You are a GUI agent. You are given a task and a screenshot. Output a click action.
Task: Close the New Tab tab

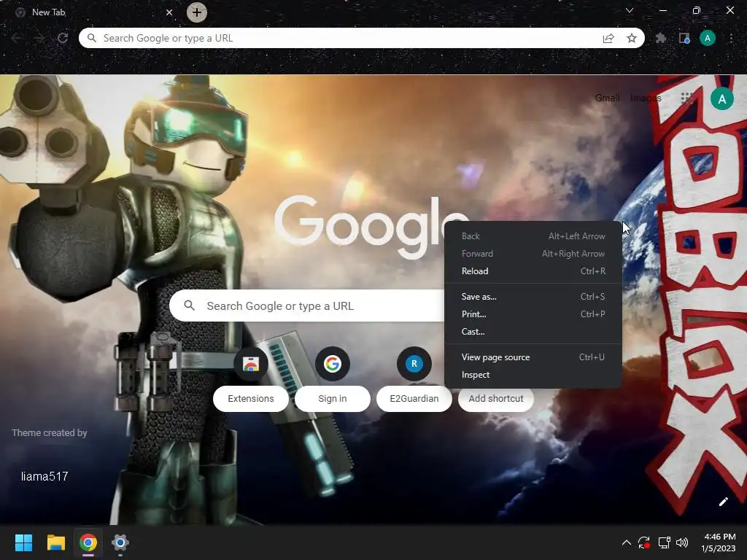(169, 12)
